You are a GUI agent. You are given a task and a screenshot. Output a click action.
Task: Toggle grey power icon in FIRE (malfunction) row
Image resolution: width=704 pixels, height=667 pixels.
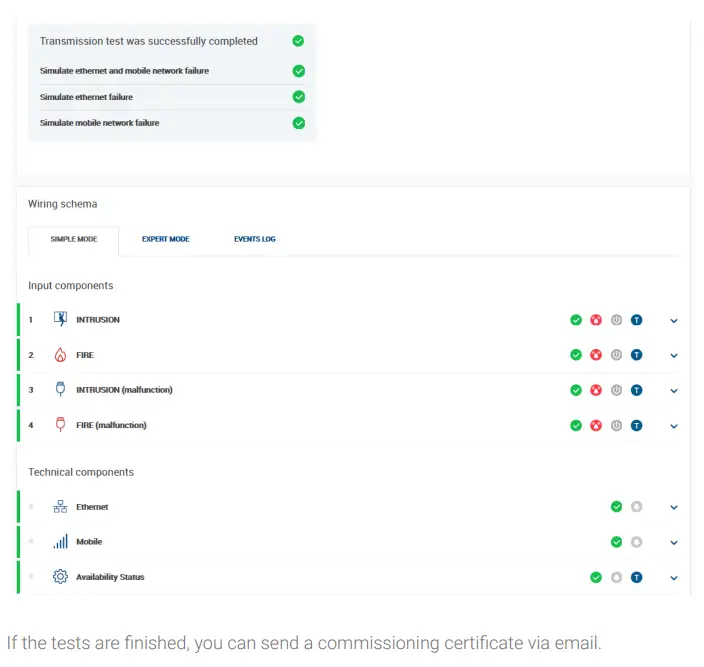(x=616, y=425)
